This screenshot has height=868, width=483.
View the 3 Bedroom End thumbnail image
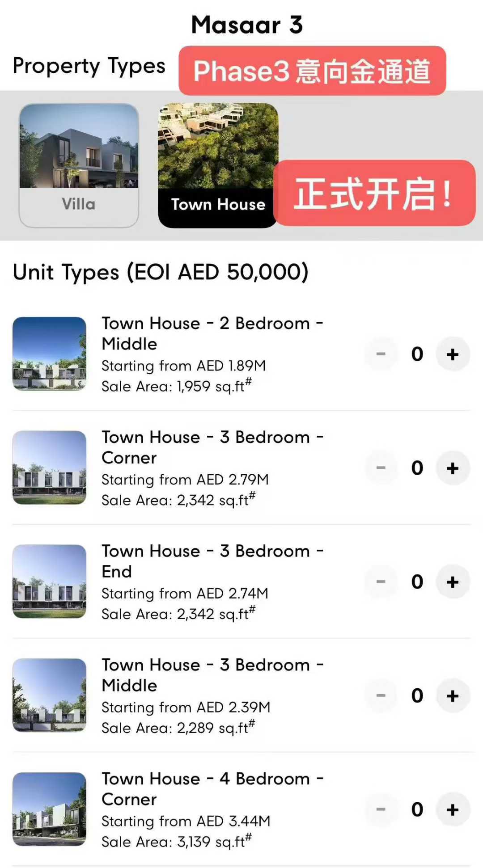[x=49, y=581]
